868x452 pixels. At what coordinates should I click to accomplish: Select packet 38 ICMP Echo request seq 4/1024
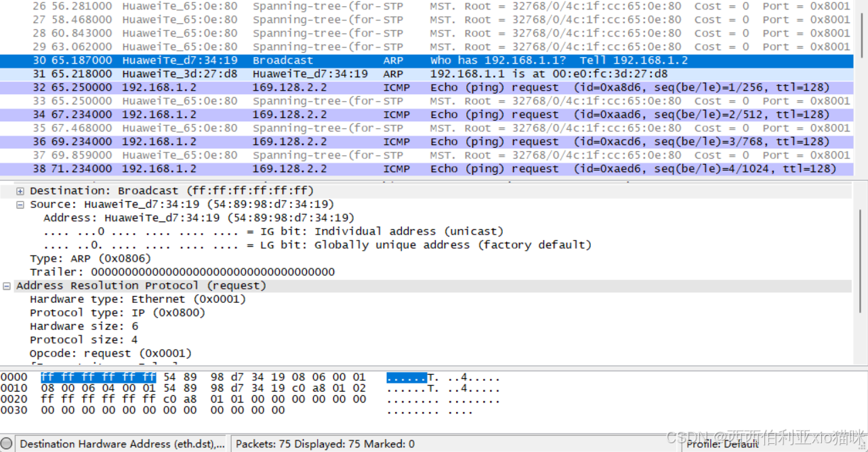pos(426,169)
